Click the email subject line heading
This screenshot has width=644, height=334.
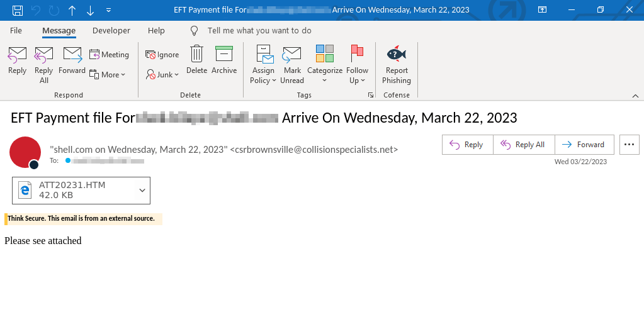264,118
